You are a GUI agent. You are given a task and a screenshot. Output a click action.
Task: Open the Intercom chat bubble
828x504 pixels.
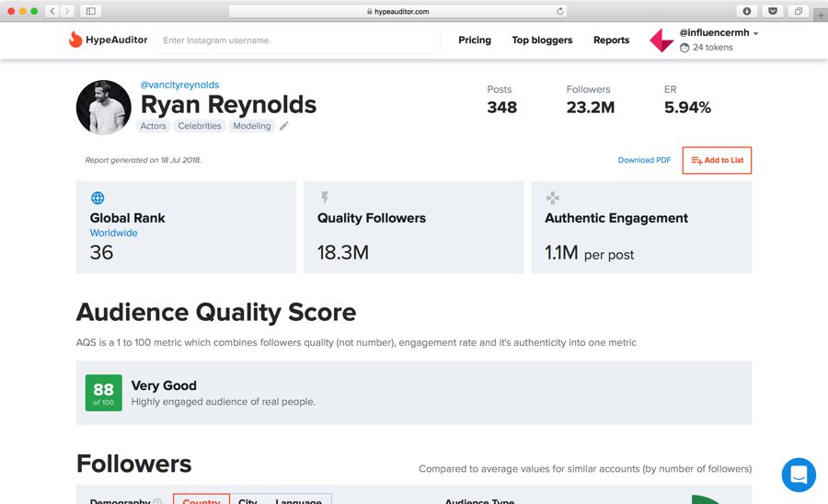[x=798, y=475]
